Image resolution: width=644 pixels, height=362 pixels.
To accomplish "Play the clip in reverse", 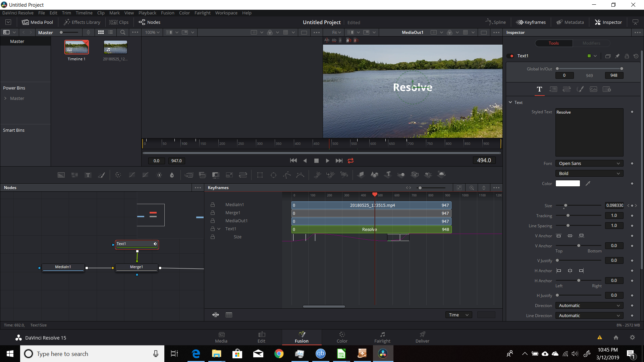I will click(305, 161).
